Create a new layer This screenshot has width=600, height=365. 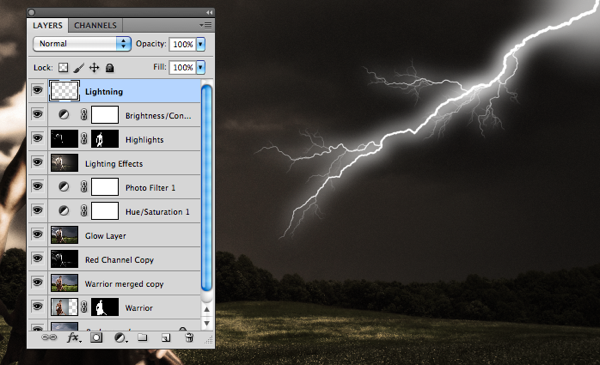pos(166,338)
